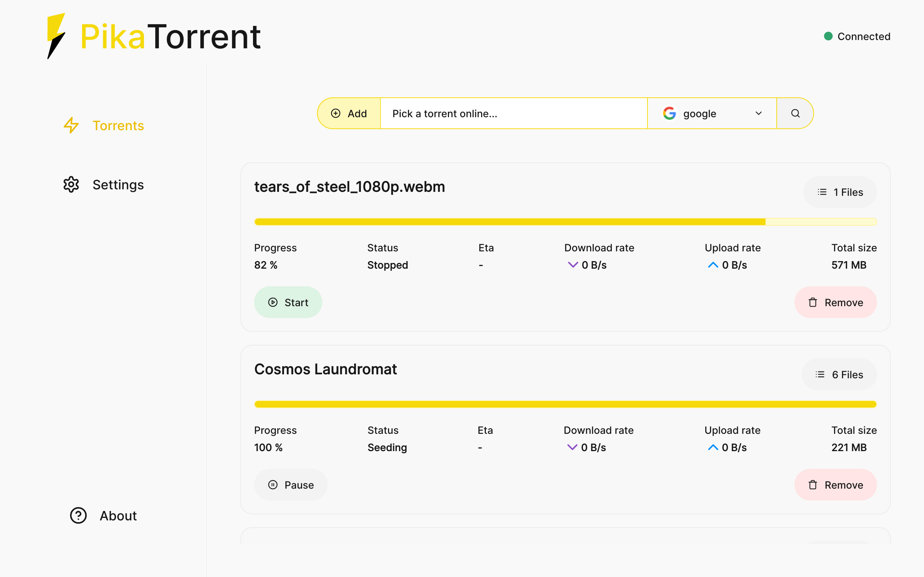Click the search magnifying glass icon
Viewport: 924px width, 577px height.
[796, 113]
